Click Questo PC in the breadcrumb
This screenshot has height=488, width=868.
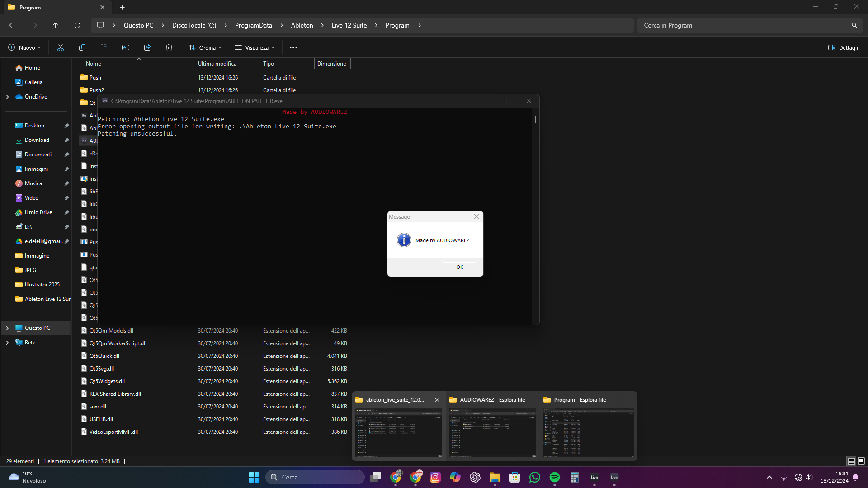[x=138, y=25]
